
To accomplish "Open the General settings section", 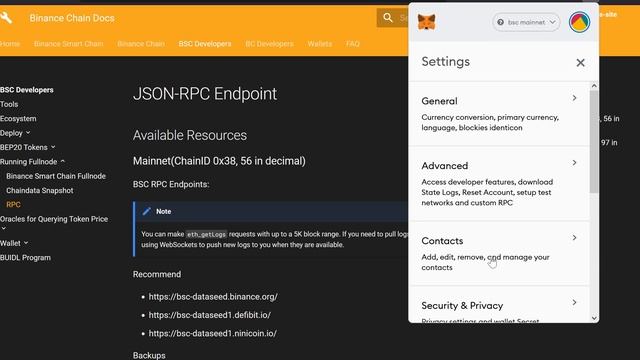I will (x=499, y=114).
